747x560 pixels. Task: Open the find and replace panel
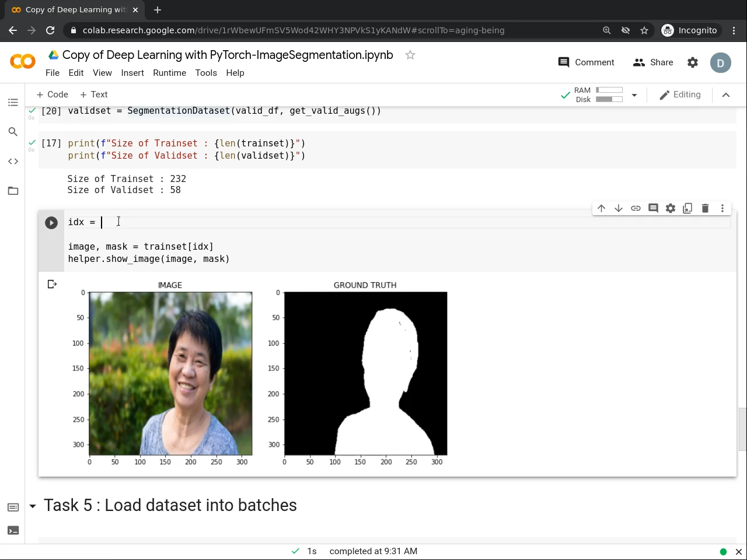[13, 132]
